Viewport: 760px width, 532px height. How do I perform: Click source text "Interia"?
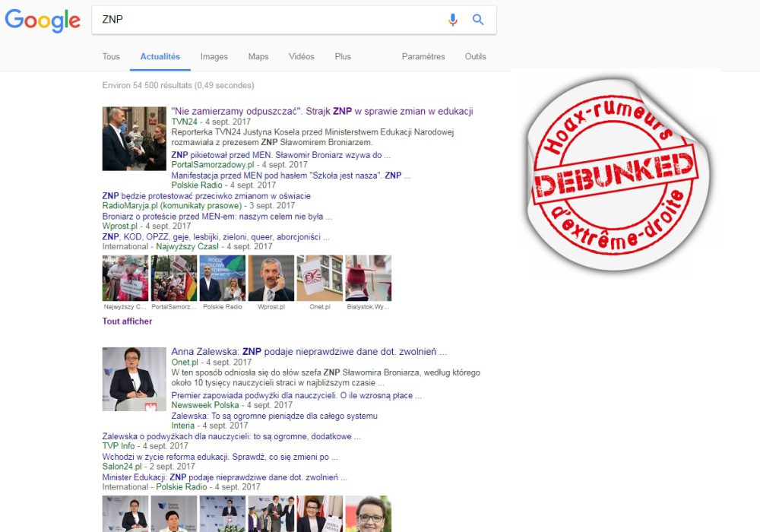(x=182, y=426)
